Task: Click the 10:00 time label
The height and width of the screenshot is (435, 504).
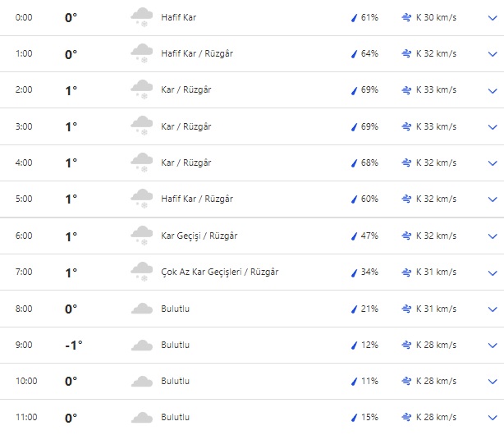Action: point(26,382)
